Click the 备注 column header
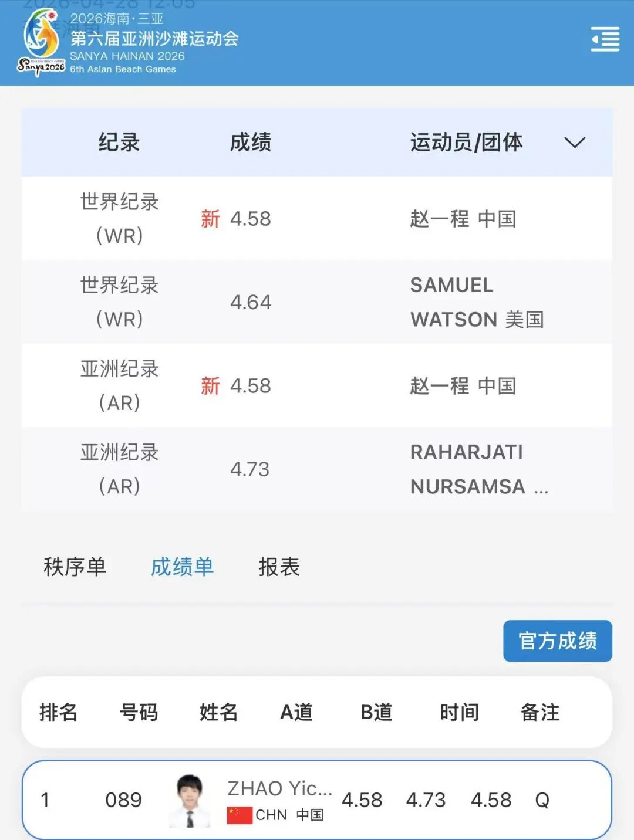The width and height of the screenshot is (634, 840). tap(540, 712)
